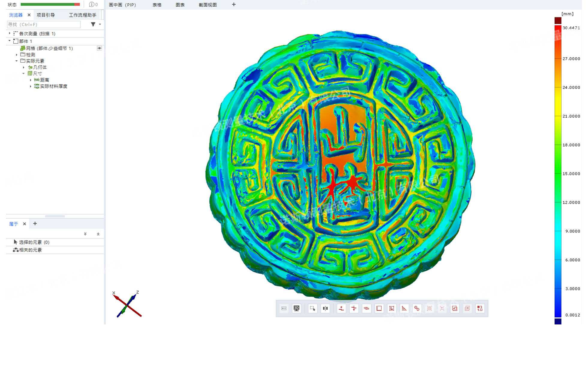This screenshot has width=588, height=374.
Task: Click the empty red square frame icon
Action: point(379,308)
